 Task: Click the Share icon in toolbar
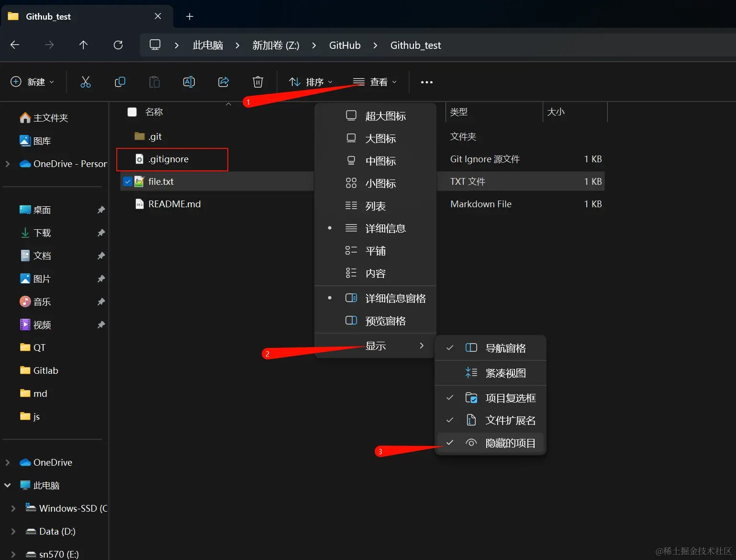223,82
